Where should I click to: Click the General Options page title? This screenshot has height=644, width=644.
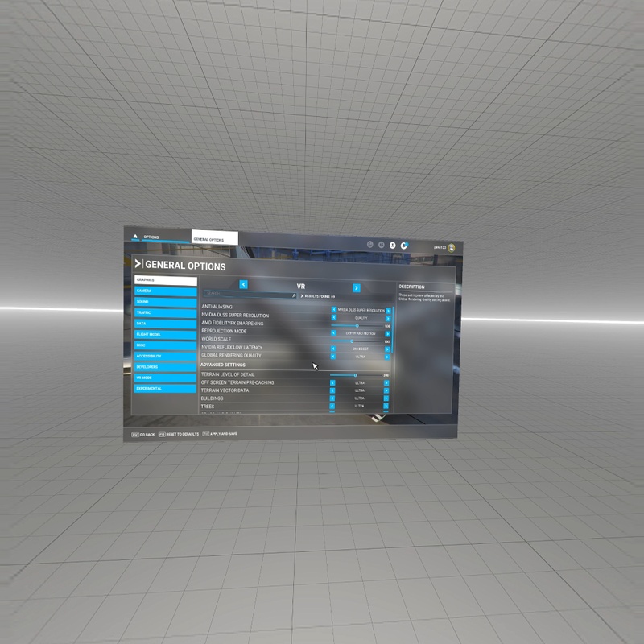(185, 266)
